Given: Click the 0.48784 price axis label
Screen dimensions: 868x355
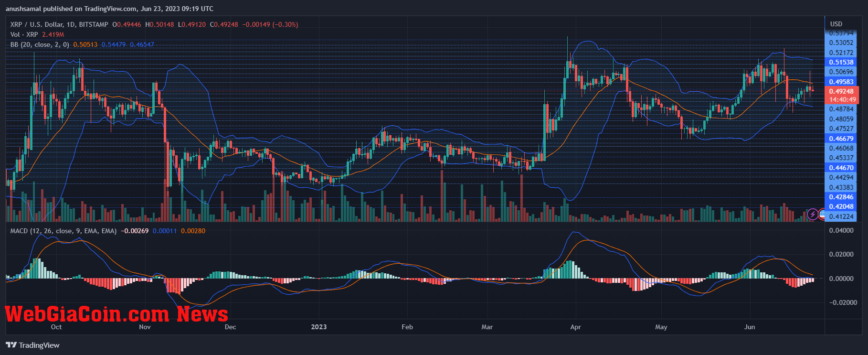Looking at the screenshot, I should tap(841, 109).
